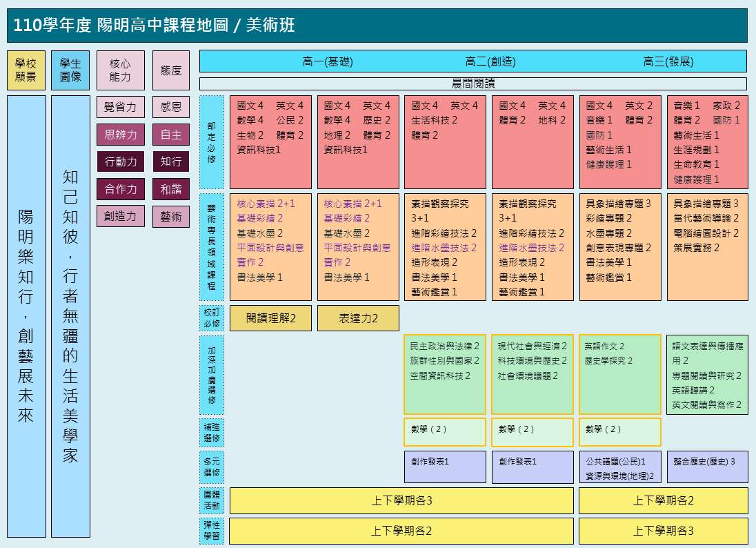Select the 創造力 box
This screenshot has width=756, height=548.
click(x=120, y=216)
